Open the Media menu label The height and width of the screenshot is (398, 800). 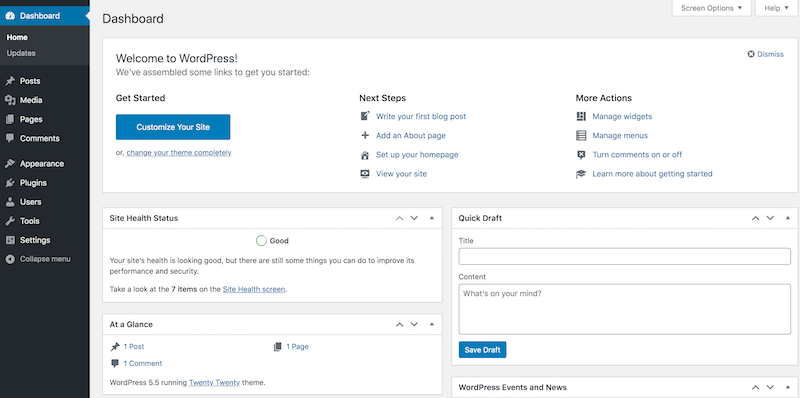[x=31, y=100]
